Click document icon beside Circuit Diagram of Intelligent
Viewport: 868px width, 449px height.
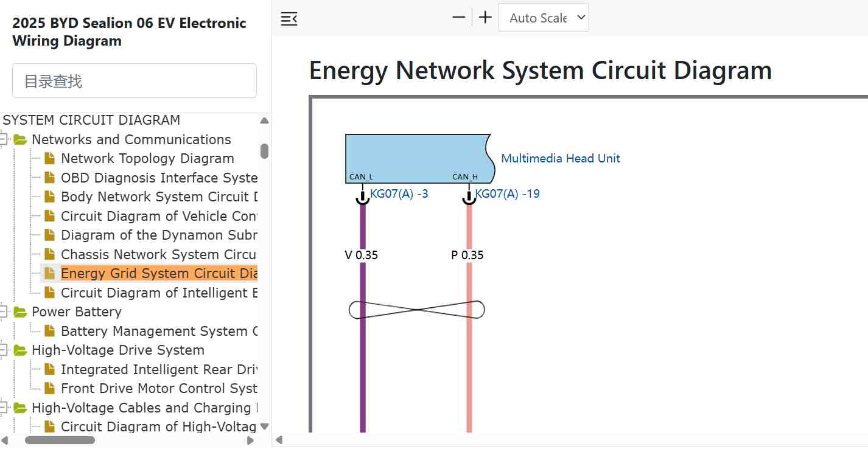point(49,293)
